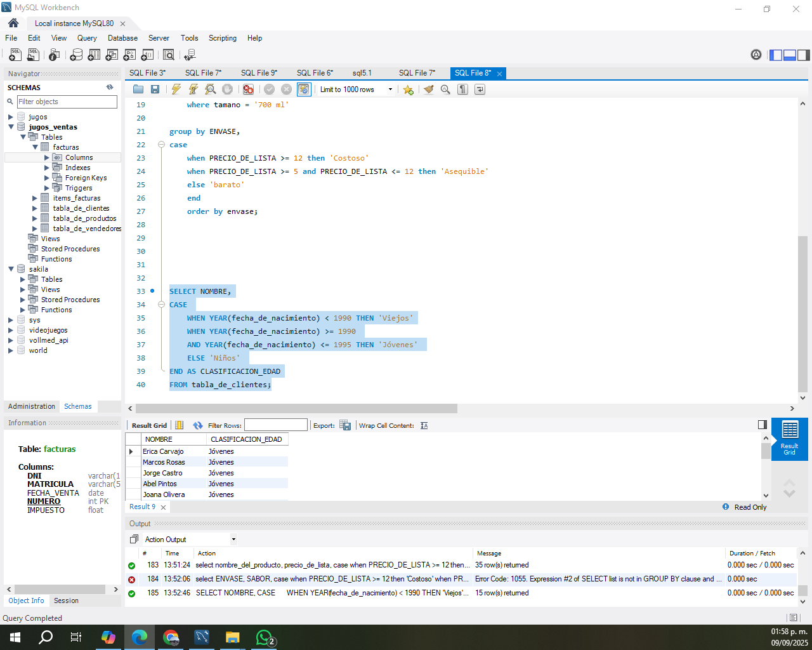
Task: Save the script to a file
Action: tap(155, 90)
